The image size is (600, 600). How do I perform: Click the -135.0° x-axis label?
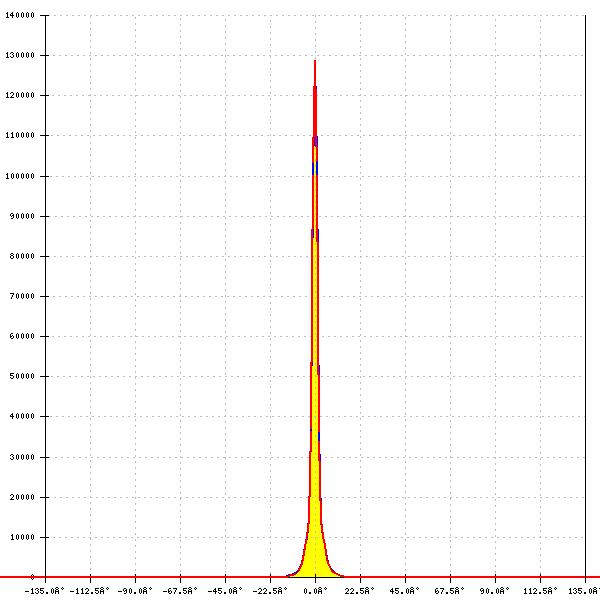(44, 591)
